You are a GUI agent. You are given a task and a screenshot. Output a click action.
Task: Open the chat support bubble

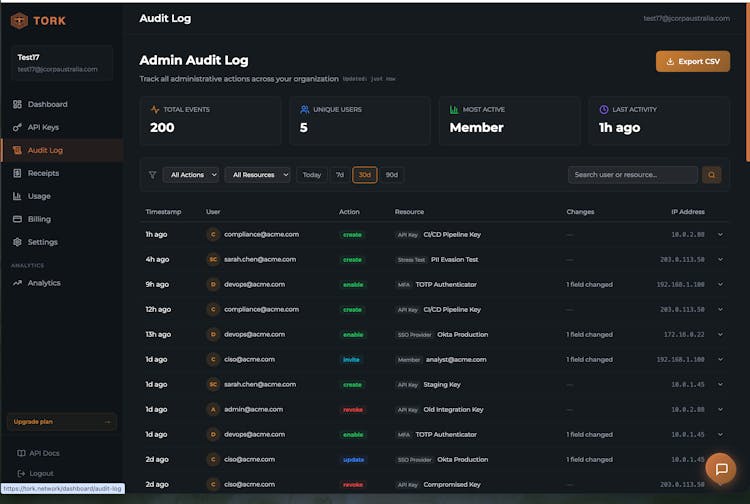point(720,468)
